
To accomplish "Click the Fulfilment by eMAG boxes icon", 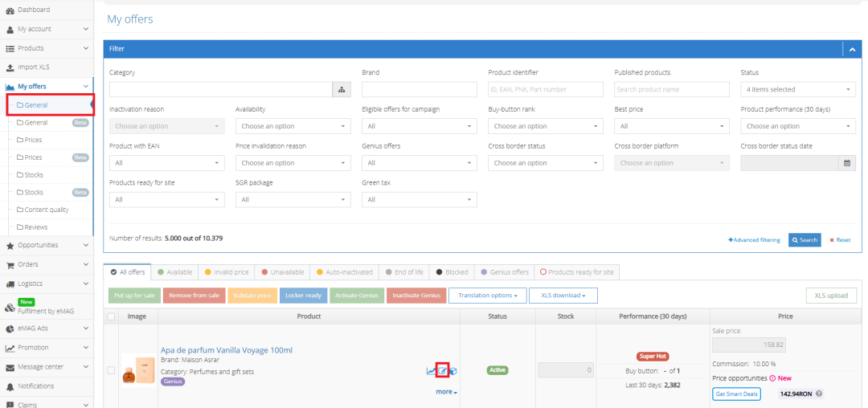I will point(10,308).
